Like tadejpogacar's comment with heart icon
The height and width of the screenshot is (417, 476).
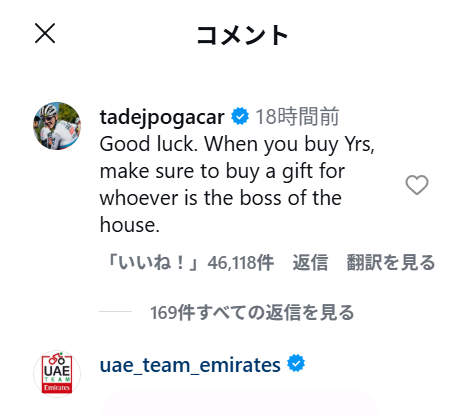pos(417,185)
